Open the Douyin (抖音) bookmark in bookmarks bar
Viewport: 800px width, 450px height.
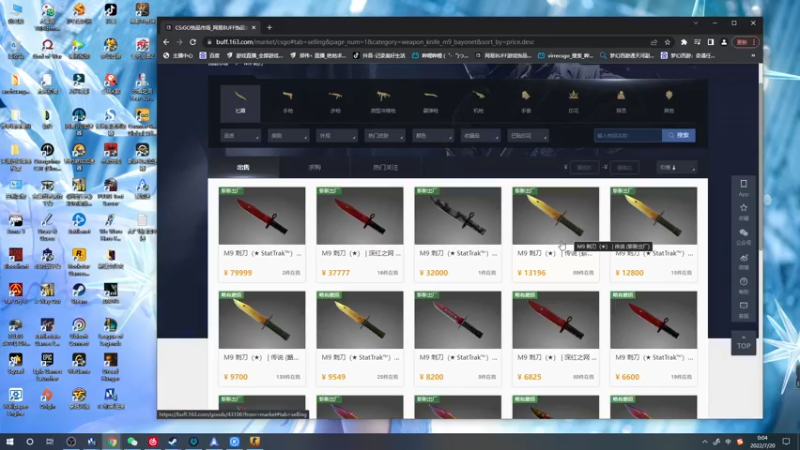[380, 56]
